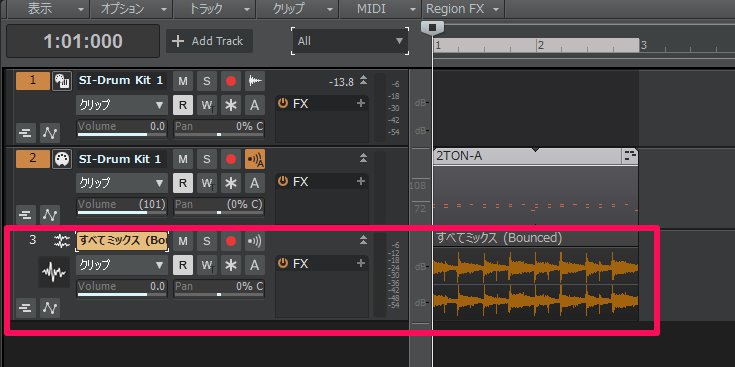
Task: Select the すべてミックス (Bounced) audio clip
Action: click(x=536, y=276)
